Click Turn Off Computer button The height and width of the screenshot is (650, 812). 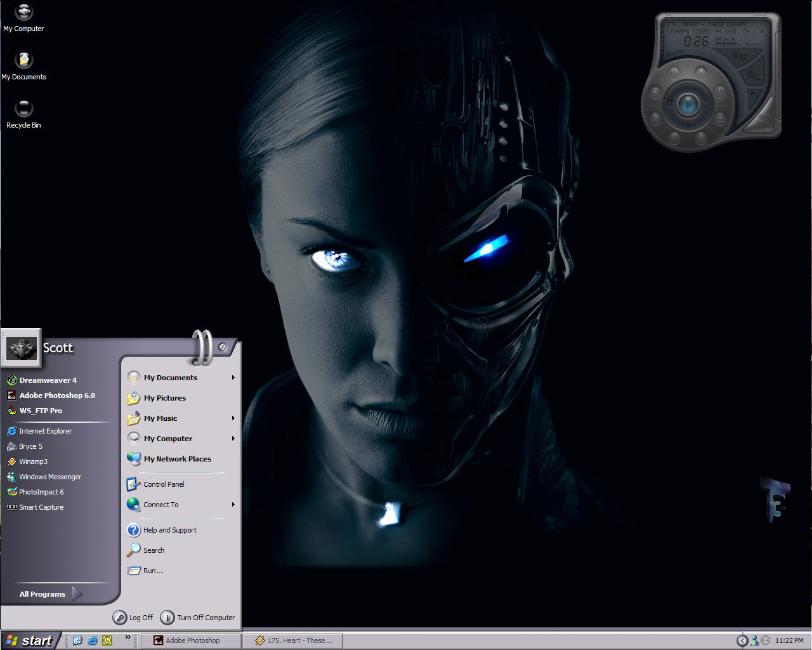click(198, 617)
